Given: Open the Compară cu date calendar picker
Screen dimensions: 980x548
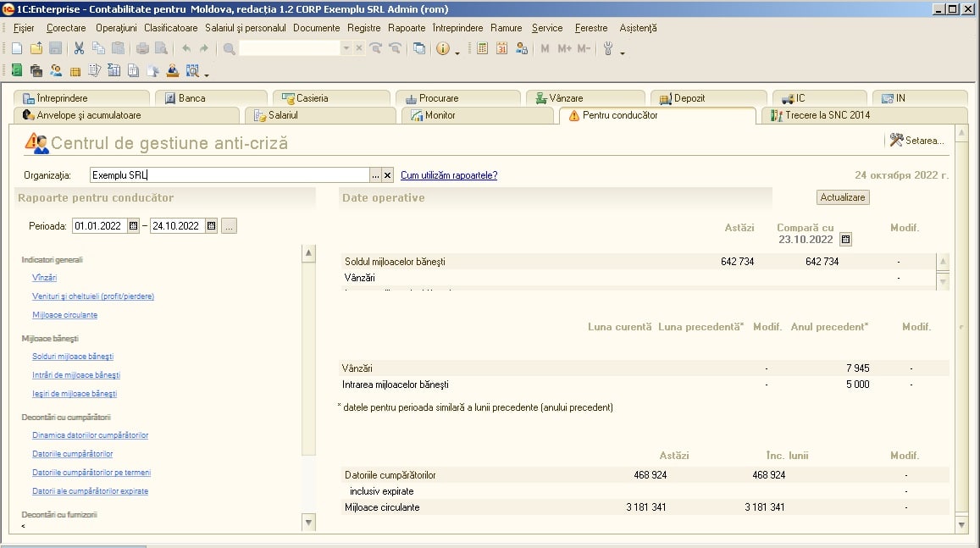Looking at the screenshot, I should pos(845,240).
